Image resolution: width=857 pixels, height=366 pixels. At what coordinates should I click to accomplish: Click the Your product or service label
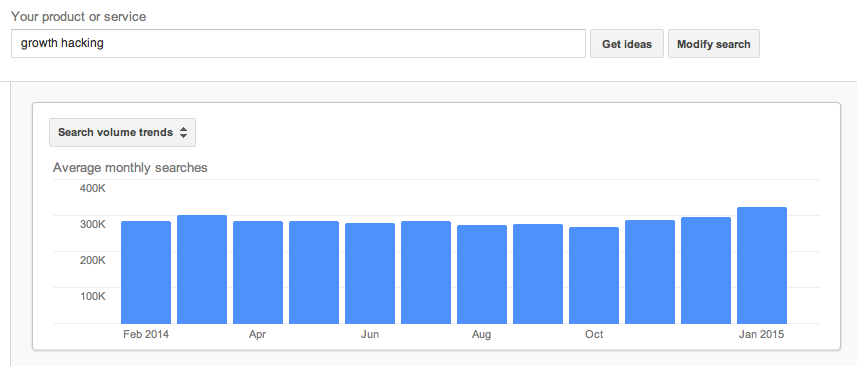coord(79,17)
